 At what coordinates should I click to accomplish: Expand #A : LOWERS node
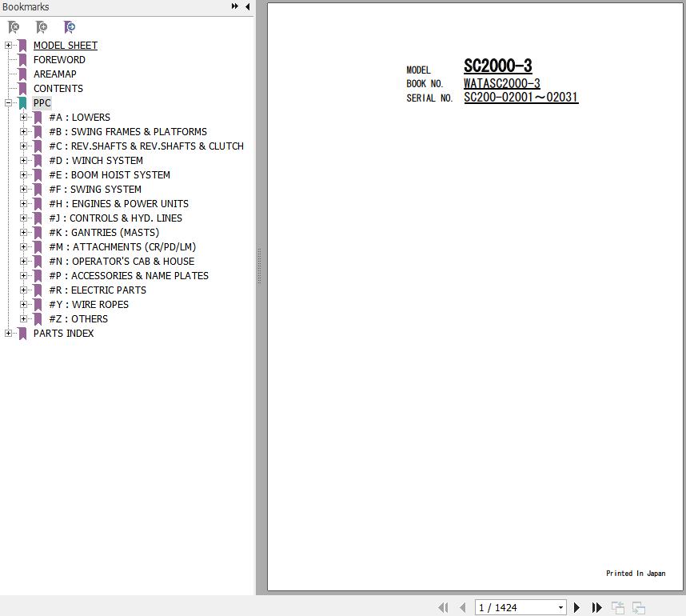point(24,118)
